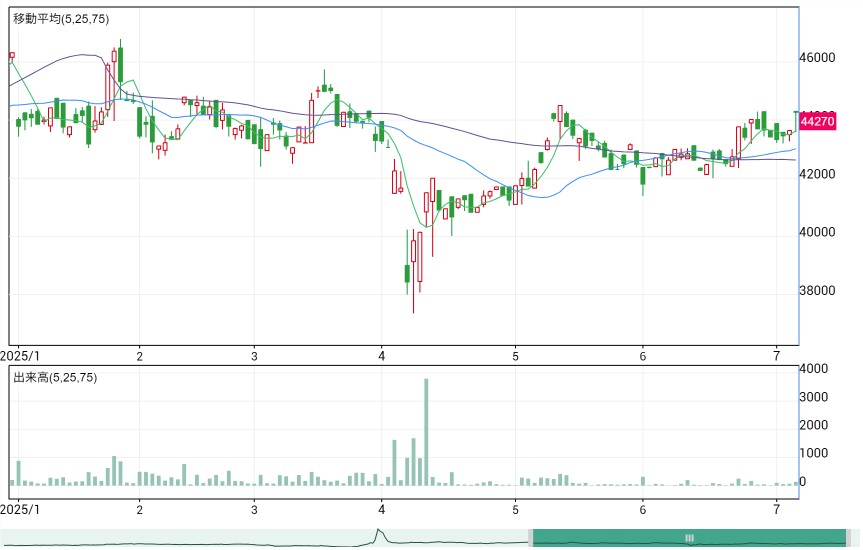
Task: Click the 移動平均(5,25,75) indicator label
Action: (x=61, y=19)
